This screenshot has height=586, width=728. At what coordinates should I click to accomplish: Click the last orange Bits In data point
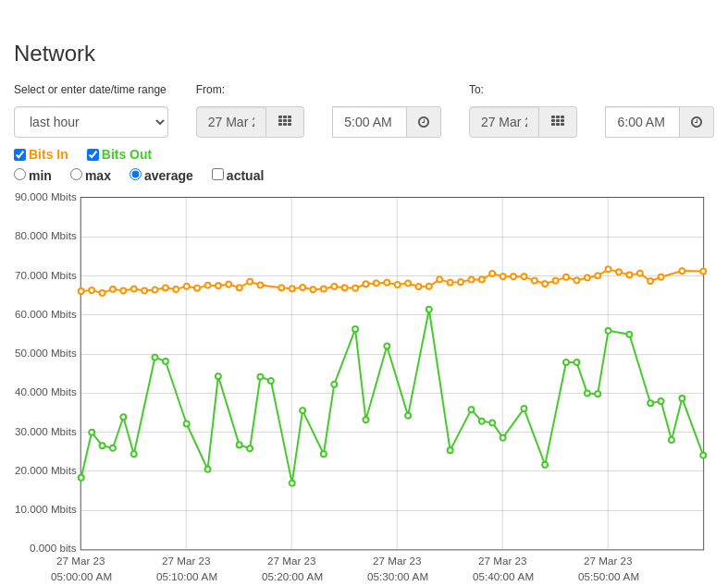coord(703,272)
